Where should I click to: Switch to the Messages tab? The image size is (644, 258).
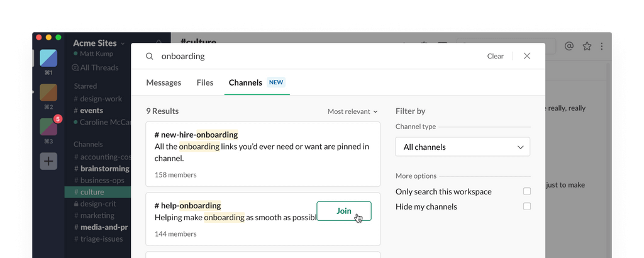click(x=164, y=82)
